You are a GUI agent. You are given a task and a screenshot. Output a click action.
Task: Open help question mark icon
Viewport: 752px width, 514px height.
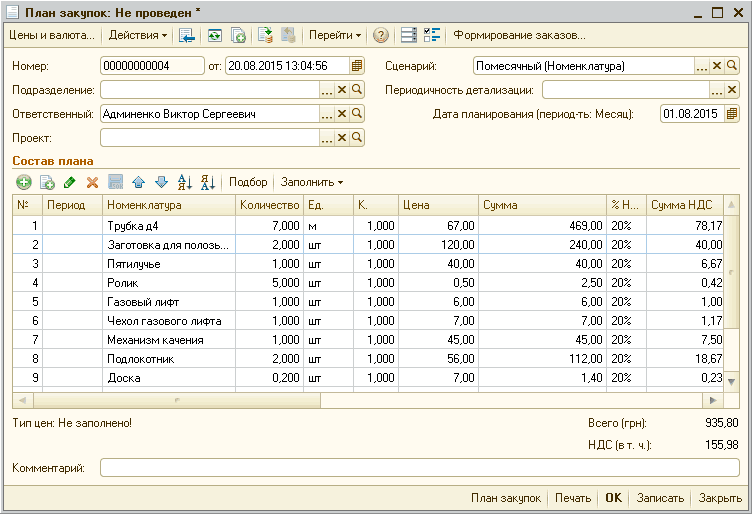point(380,35)
